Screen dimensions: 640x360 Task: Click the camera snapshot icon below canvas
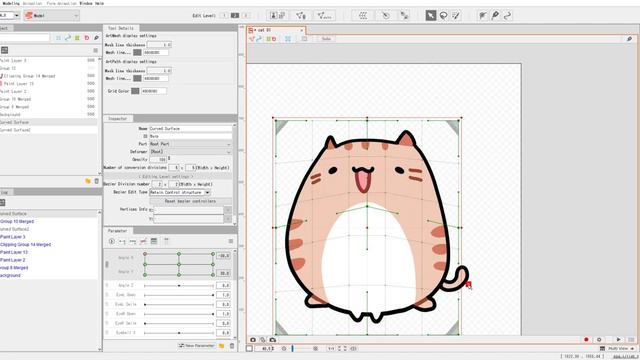(253, 340)
